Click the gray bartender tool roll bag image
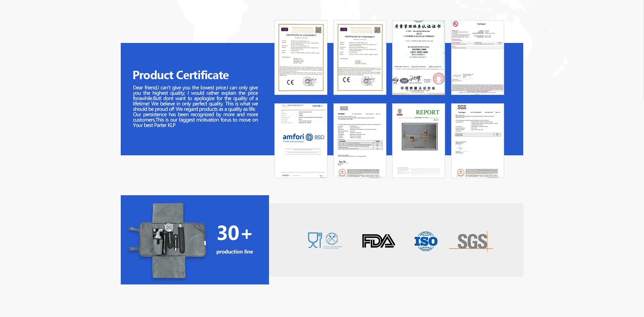Viewport: 644px width, 317px height. click(168, 240)
